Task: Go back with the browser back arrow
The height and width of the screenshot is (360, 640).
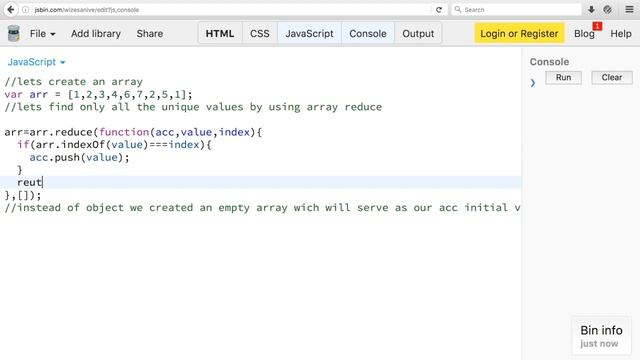Action: 11,9
